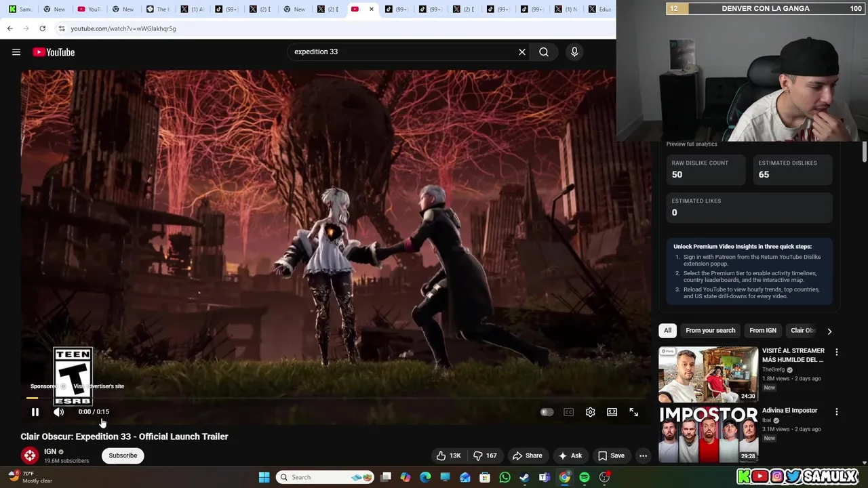Dislike the video with 167 dislikes
This screenshot has width=868, height=488.
point(485,455)
